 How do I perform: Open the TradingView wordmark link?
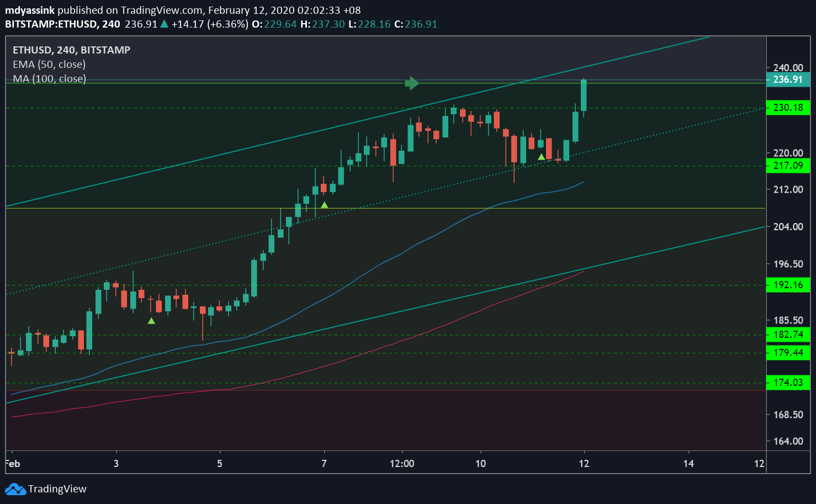coord(57,489)
